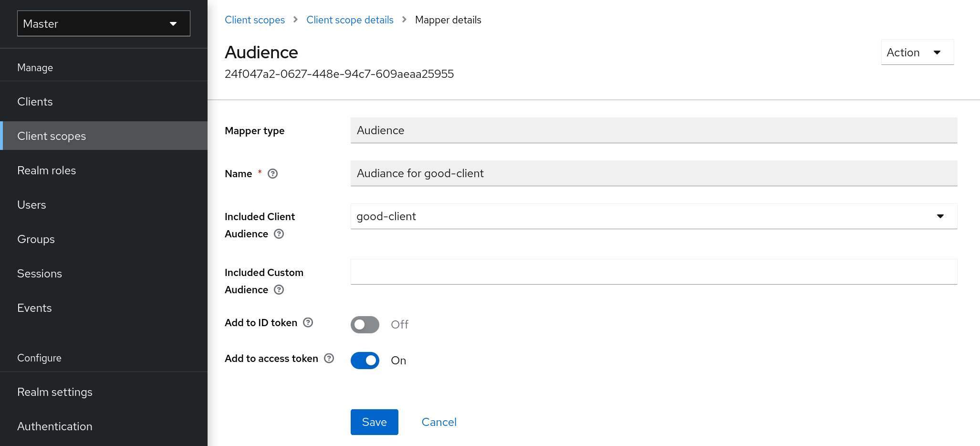Expand the Included Client Audience dropdown
The width and height of the screenshot is (980, 446).
click(939, 216)
